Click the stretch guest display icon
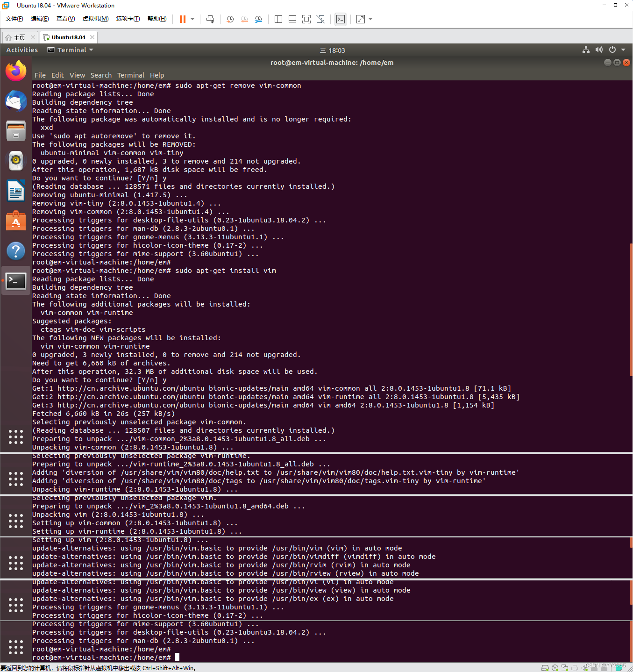Viewport: 633px width, 672px height. (361, 19)
